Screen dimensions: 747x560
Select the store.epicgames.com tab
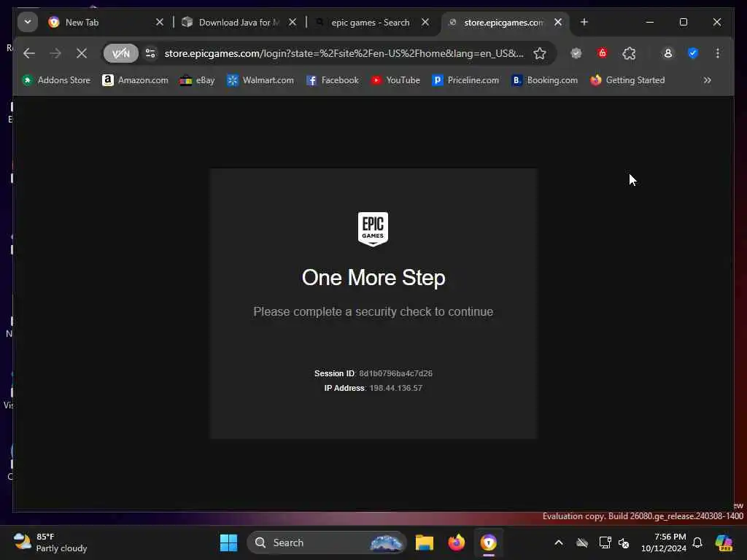(505, 23)
